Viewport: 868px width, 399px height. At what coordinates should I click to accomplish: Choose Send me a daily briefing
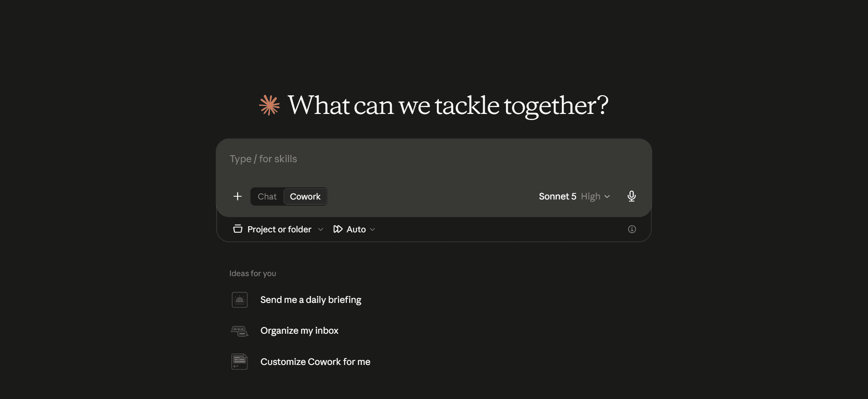[311, 300]
